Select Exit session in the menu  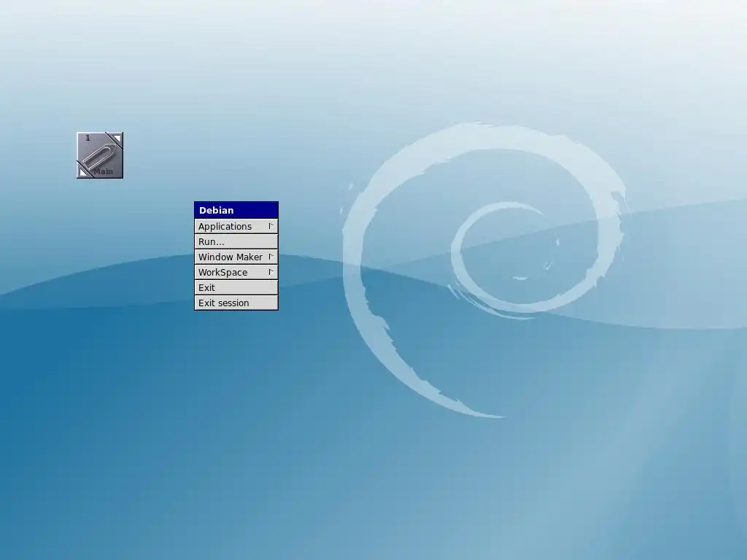236,303
